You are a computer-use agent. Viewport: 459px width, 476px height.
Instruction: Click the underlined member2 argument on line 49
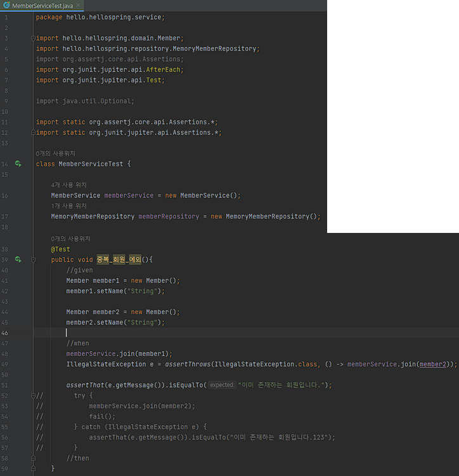(x=432, y=364)
